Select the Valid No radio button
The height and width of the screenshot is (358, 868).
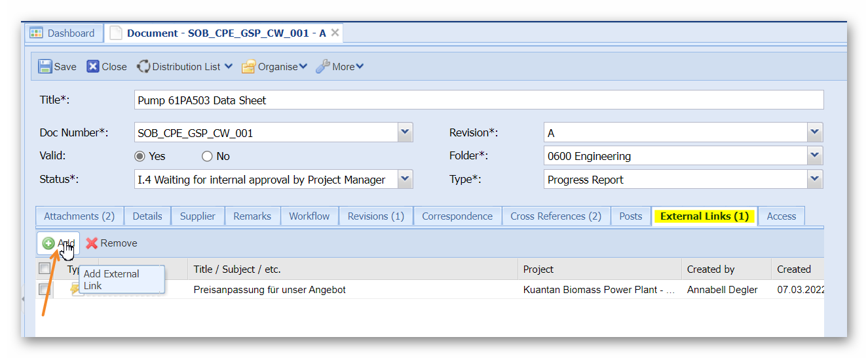tap(207, 156)
